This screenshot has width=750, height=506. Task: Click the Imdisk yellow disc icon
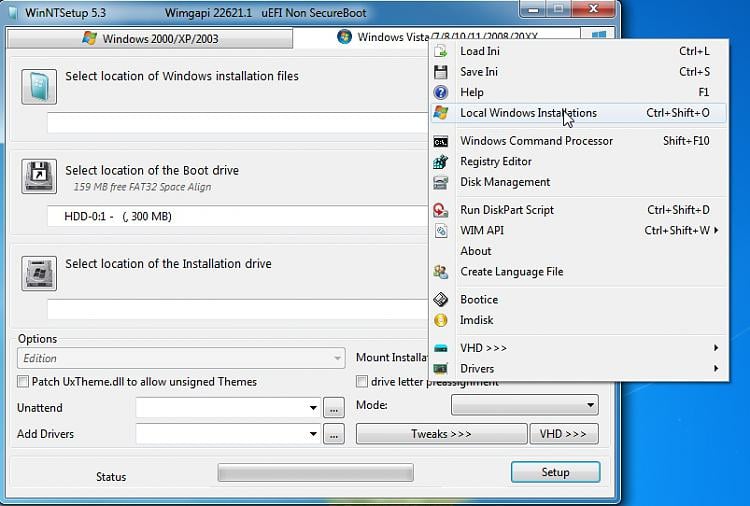(x=441, y=320)
